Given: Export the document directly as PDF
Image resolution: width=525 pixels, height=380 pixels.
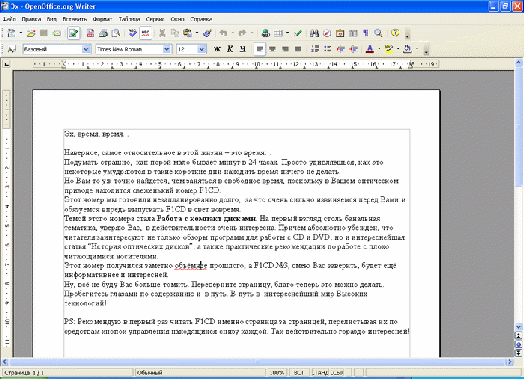Looking at the screenshot, I should [90, 33].
